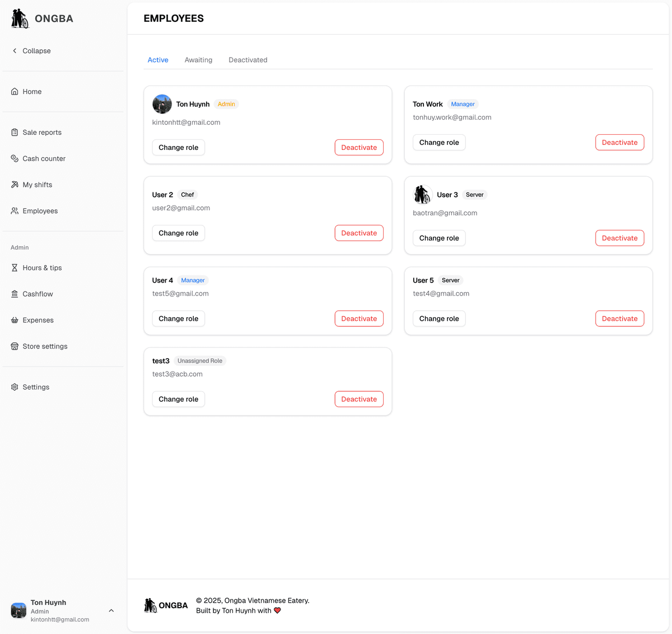Deactivate Ton Work's account
672x634 pixels.
coord(619,142)
